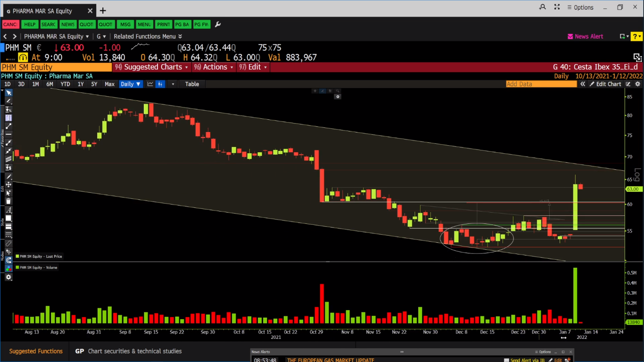Close the PHARMA MAR SA Equity tab
Screen dimensions: 644x362
coord(89,10)
